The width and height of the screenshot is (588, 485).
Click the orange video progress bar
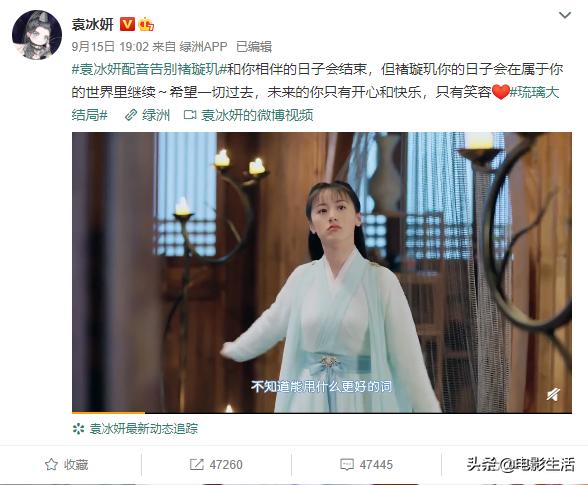pos(108,412)
